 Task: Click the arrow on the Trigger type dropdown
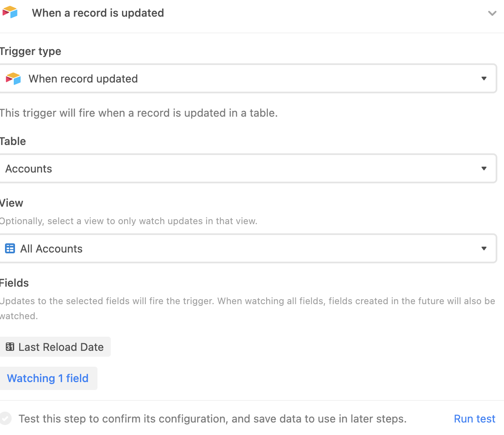[x=484, y=79]
